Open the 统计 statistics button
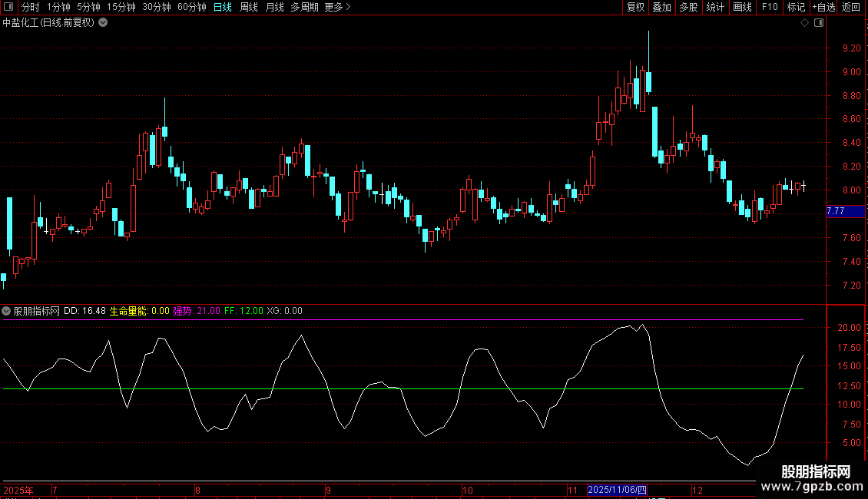This screenshot has height=499, width=868. pyautogui.click(x=715, y=7)
